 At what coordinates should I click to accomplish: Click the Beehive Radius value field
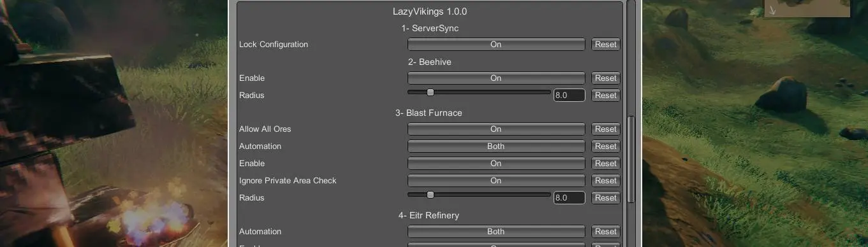pos(569,95)
